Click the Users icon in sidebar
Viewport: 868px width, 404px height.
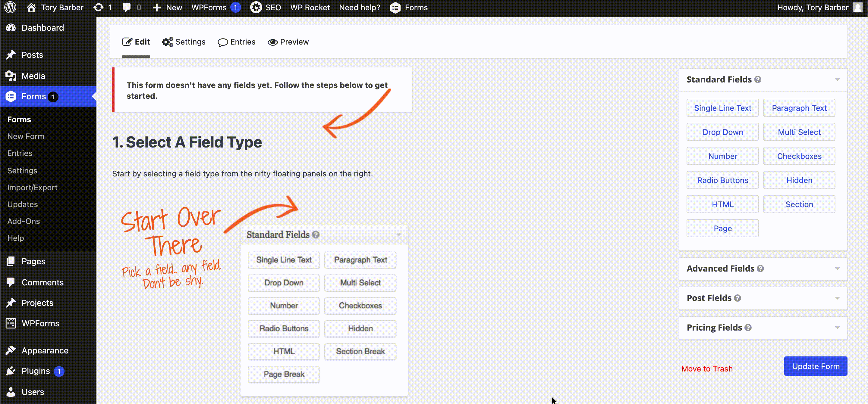pos(11,392)
